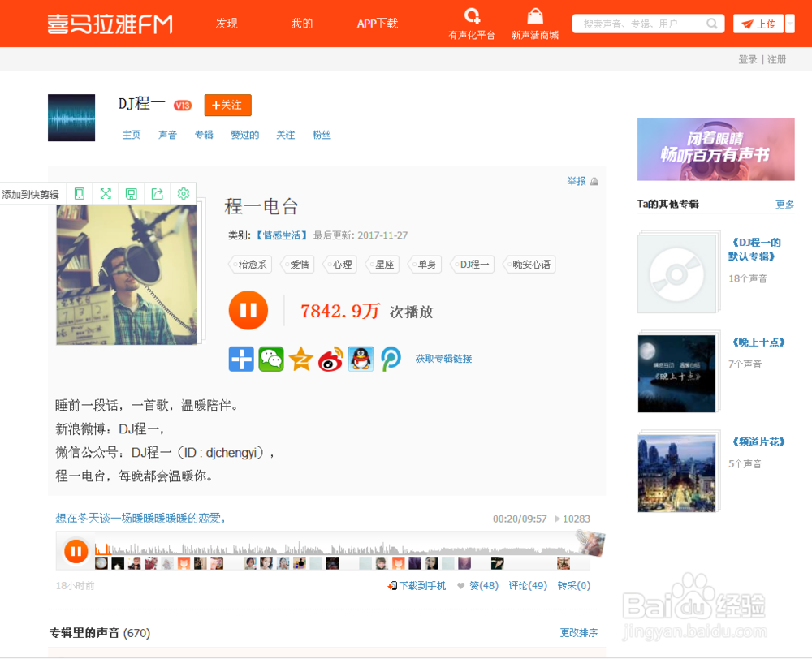Screen dimensions: 812x659
Task: Open 快剪辑 settings gear icon
Action: 184,193
